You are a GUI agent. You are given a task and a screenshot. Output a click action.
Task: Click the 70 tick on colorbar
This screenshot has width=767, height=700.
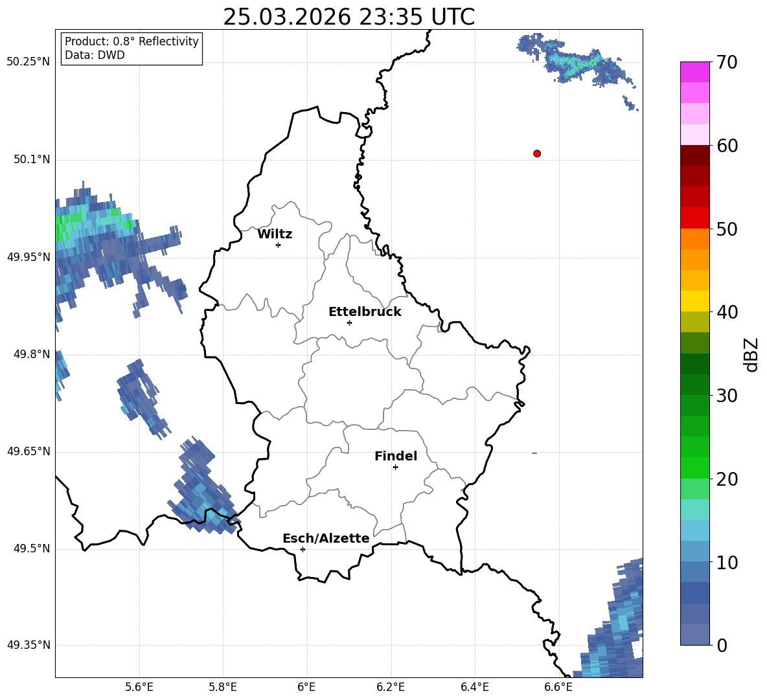point(726,63)
